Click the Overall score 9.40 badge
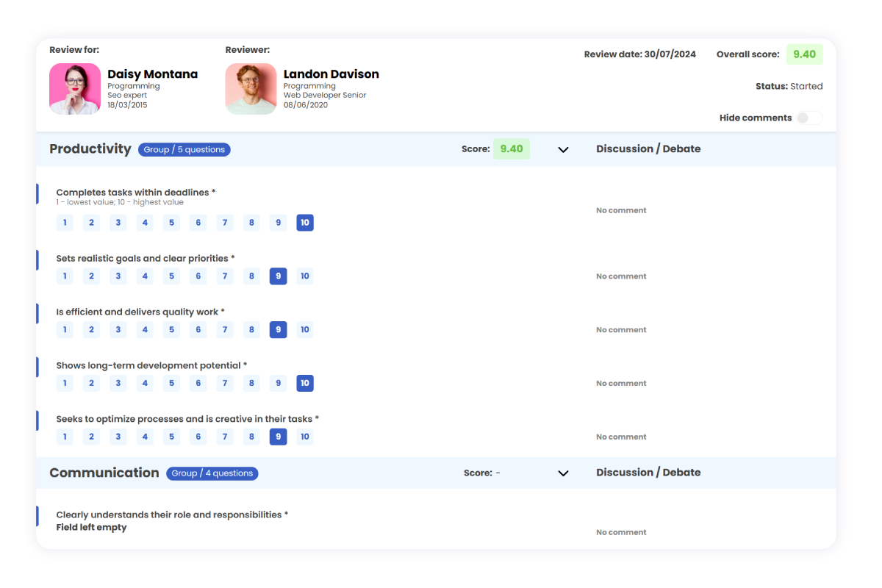 804,54
